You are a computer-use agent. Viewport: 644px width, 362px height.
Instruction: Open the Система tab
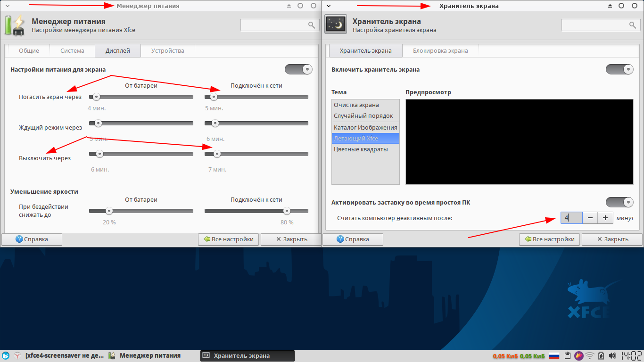(72, 50)
